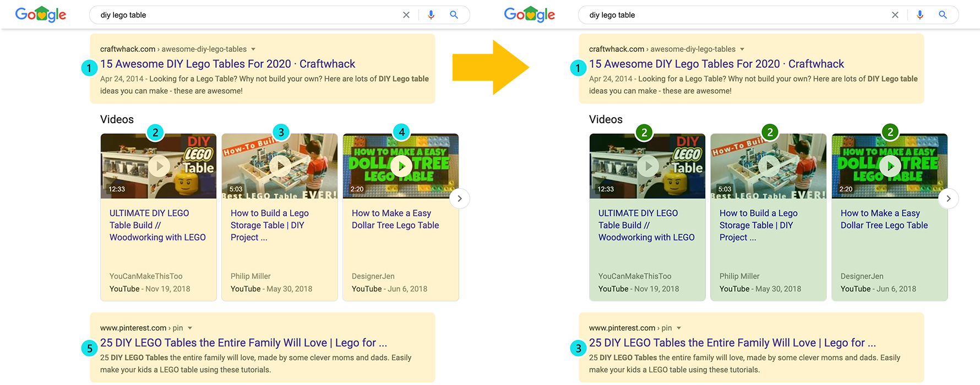Click the 'Videos' heading on the left page

coord(117,119)
